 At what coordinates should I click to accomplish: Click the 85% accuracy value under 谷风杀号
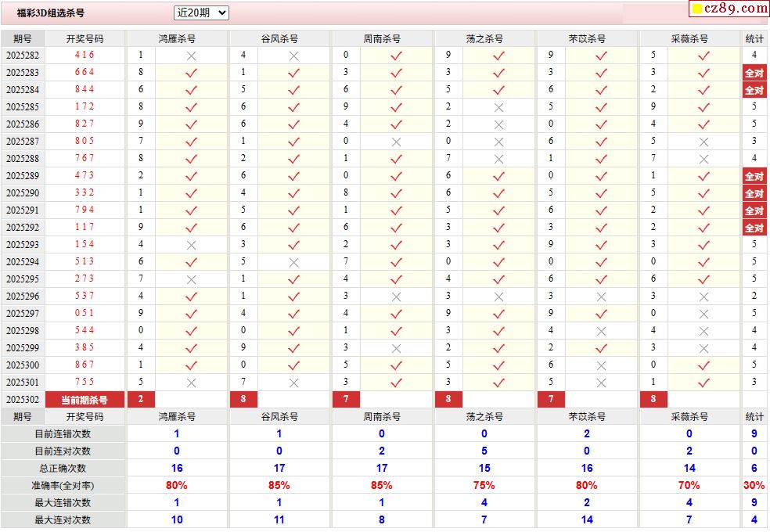(x=279, y=485)
